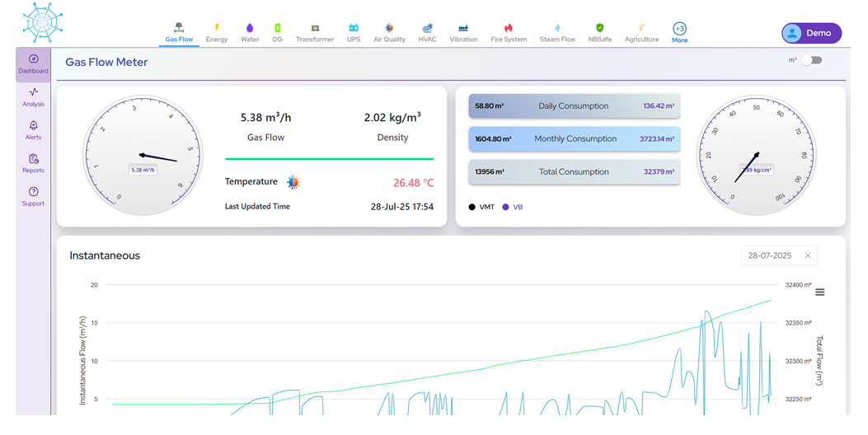868x435 pixels.
Task: Click the pressure gauge dial
Action: tap(756, 156)
